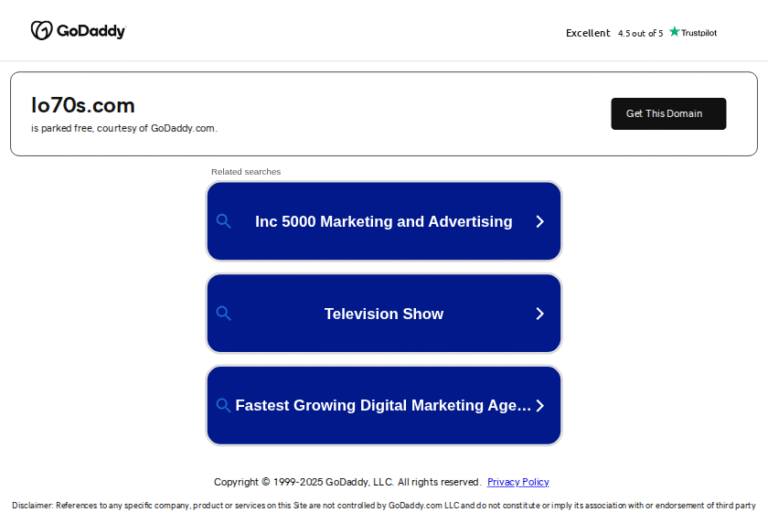Click search icon beside Inc 5000 Marketing
This screenshot has width=768, height=512.
(x=224, y=221)
